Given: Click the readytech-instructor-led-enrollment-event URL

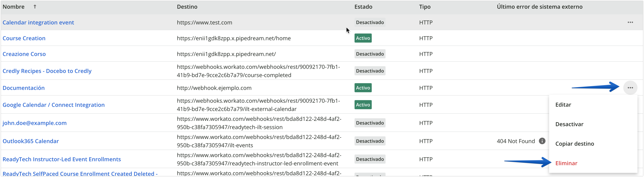Looking at the screenshot, I should pos(259,159).
